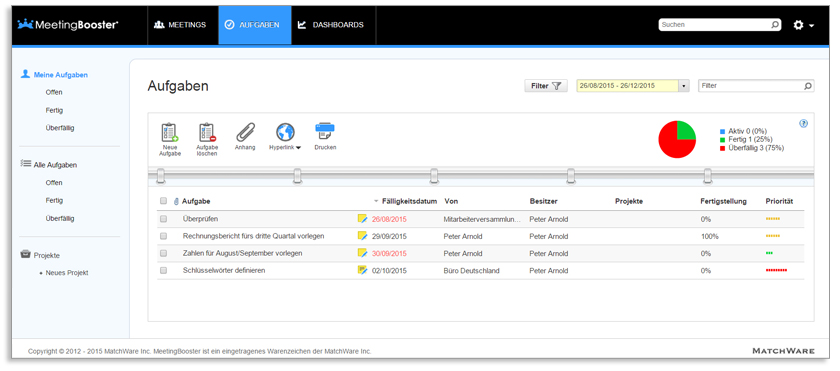
Task: Click the slider handle above Besitzer column
Action: point(571,176)
